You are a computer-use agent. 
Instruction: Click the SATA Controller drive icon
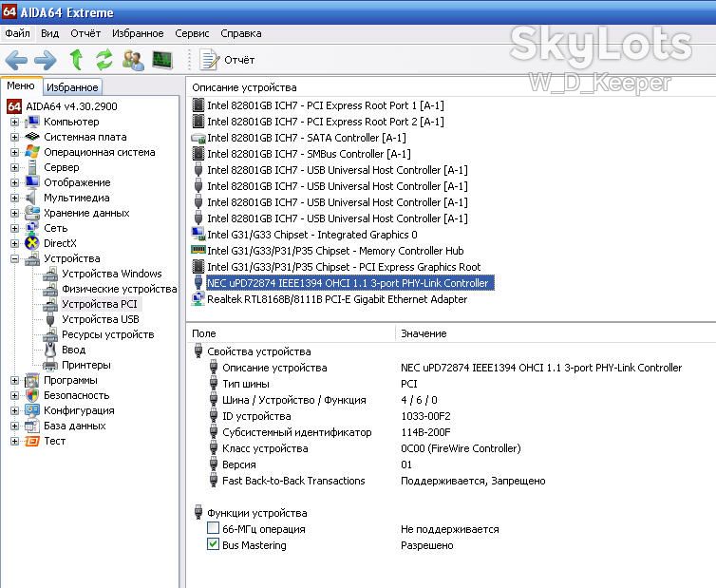point(198,138)
